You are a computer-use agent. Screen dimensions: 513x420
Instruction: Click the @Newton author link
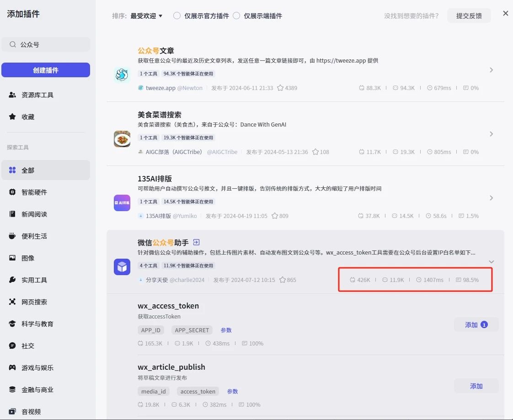190,88
